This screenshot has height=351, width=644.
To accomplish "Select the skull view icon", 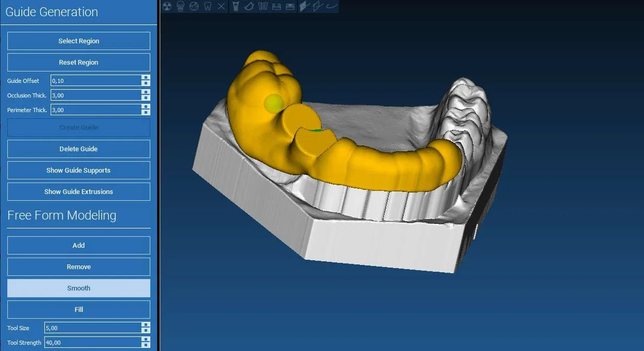I will 181,6.
